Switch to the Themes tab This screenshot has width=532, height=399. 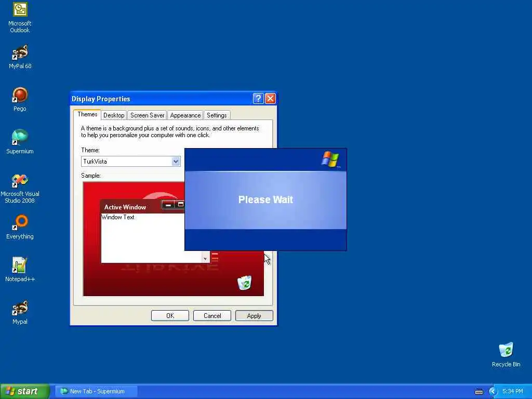click(x=87, y=114)
